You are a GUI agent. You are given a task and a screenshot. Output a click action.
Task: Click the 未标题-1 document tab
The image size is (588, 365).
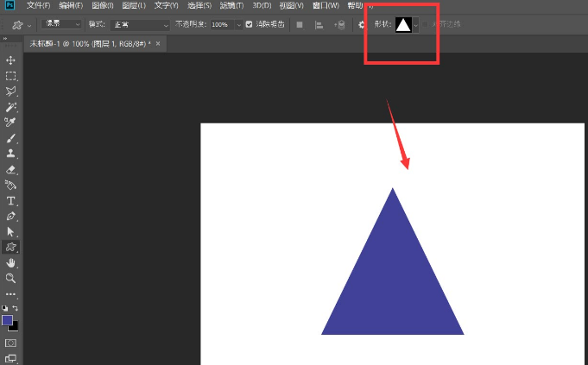[86, 42]
